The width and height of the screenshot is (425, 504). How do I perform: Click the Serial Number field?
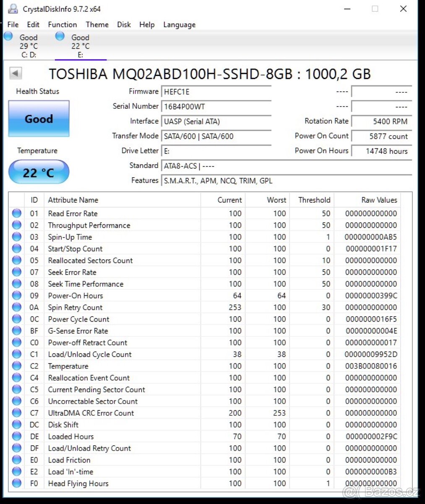216,107
